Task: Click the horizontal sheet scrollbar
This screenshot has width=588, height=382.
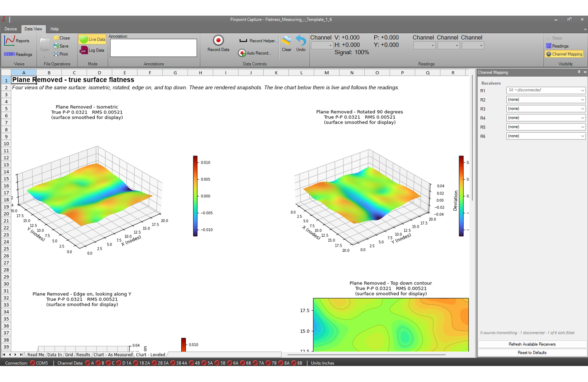Action: (x=366, y=355)
